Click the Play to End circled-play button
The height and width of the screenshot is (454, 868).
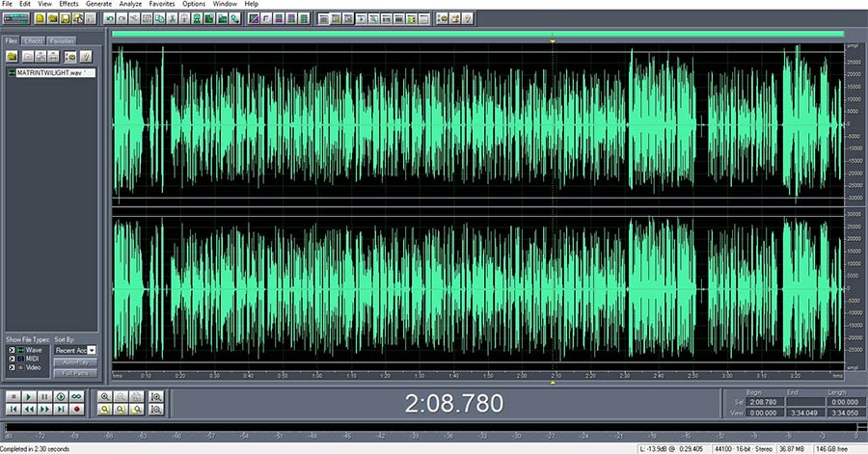pyautogui.click(x=61, y=396)
